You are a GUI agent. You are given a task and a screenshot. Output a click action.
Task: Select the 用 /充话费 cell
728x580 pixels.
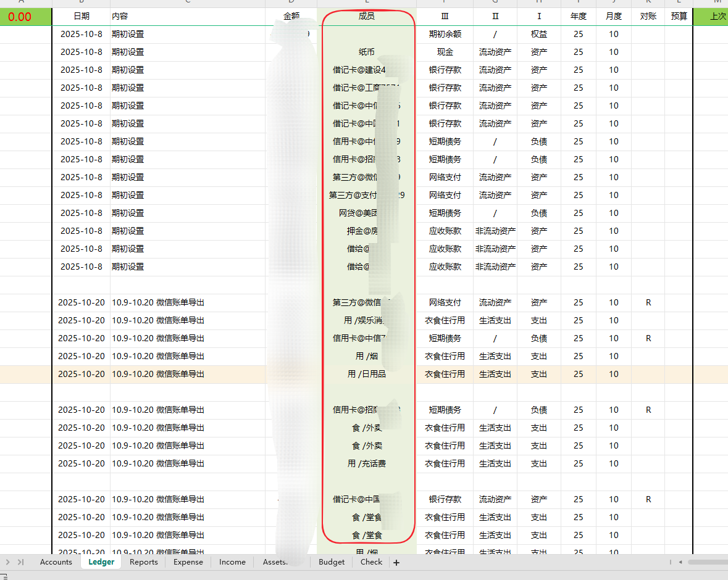click(x=367, y=464)
